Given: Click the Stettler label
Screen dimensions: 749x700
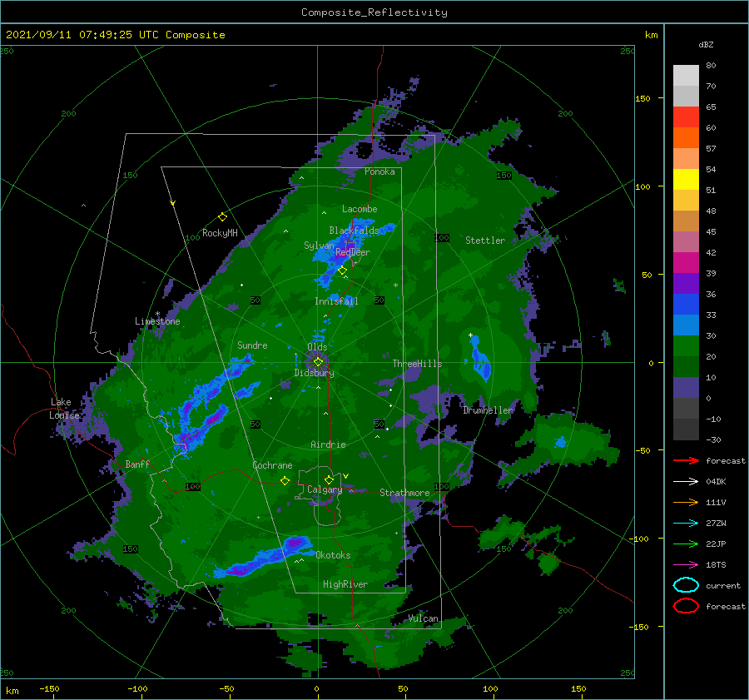Looking at the screenshot, I should point(485,241).
